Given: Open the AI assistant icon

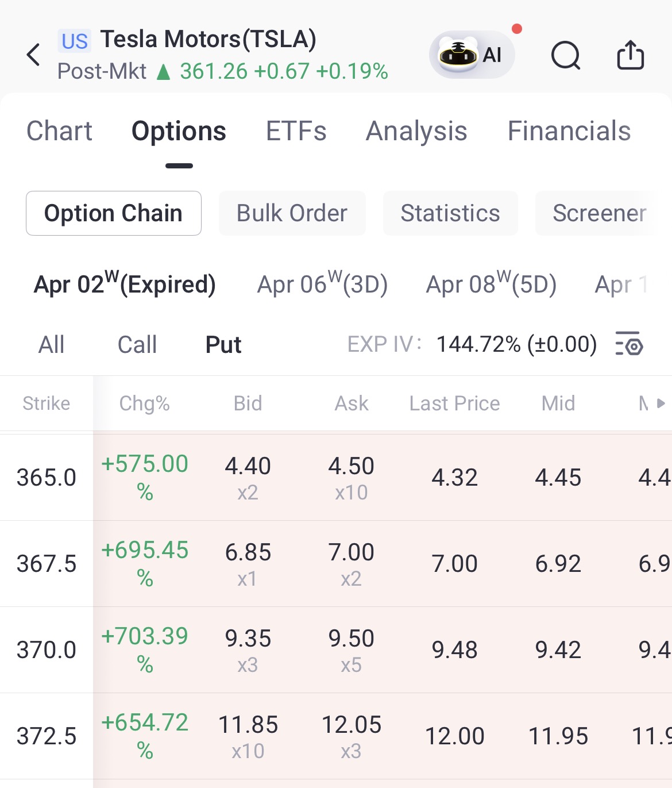Looking at the screenshot, I should point(472,55).
